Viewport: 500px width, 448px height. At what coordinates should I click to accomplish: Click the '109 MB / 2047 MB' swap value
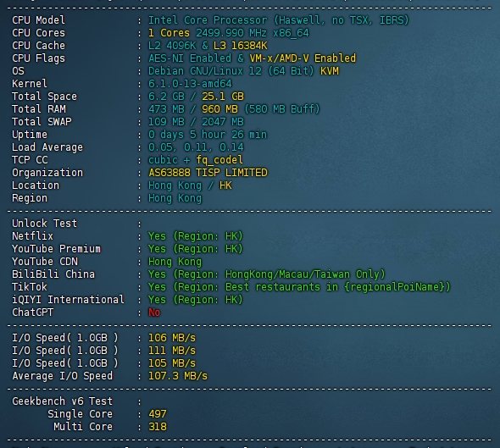click(x=196, y=122)
